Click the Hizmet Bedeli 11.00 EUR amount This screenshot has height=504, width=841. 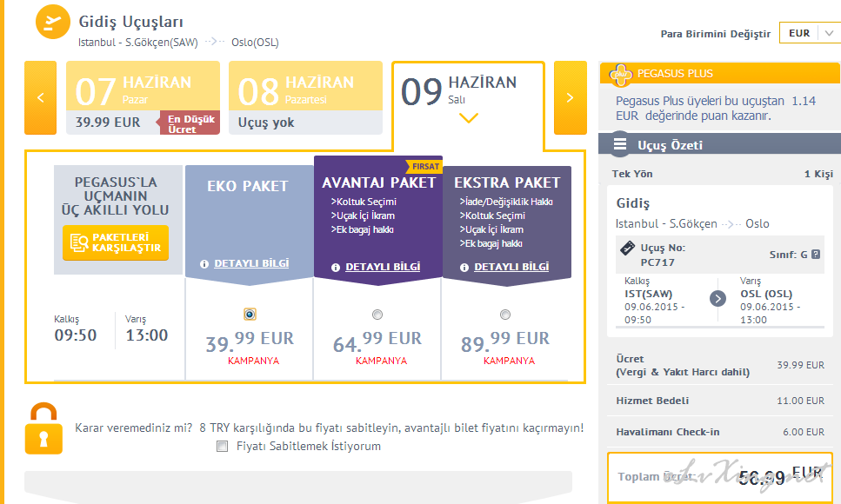point(800,401)
